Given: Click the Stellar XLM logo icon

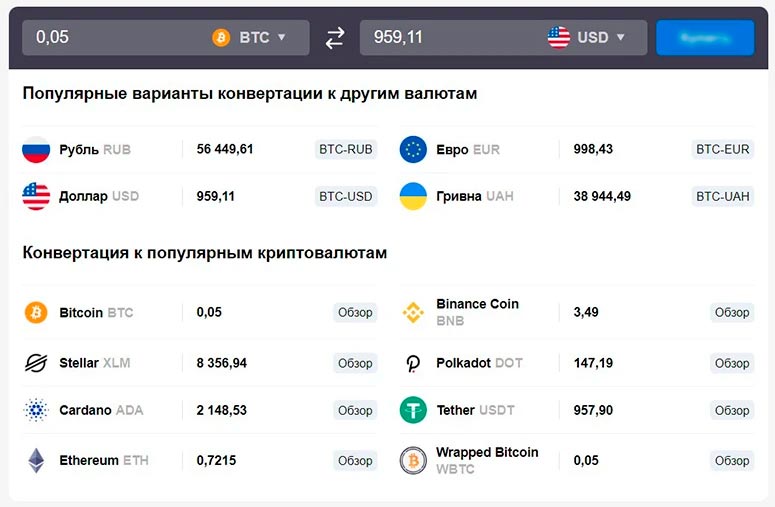Looking at the screenshot, I should (x=36, y=363).
